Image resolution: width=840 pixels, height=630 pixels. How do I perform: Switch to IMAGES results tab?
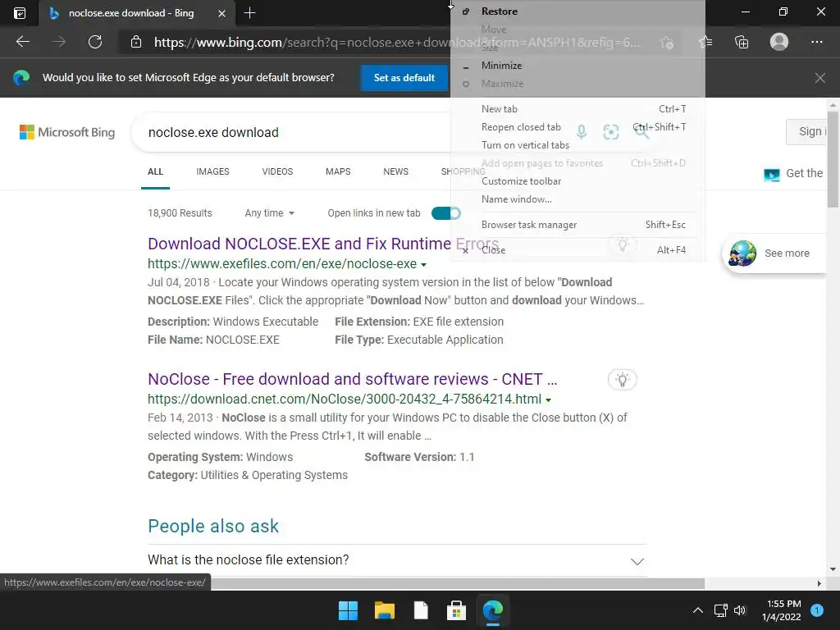pyautogui.click(x=212, y=171)
